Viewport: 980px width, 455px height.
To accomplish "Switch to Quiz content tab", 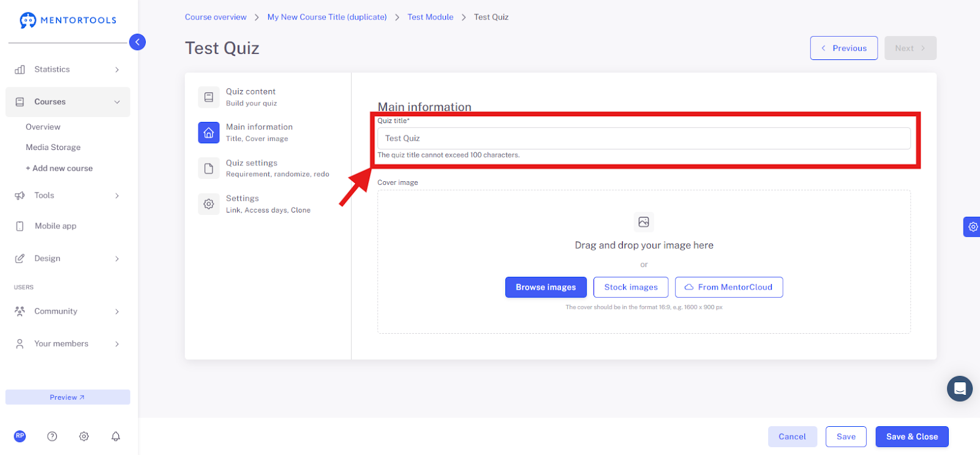I will pyautogui.click(x=251, y=97).
